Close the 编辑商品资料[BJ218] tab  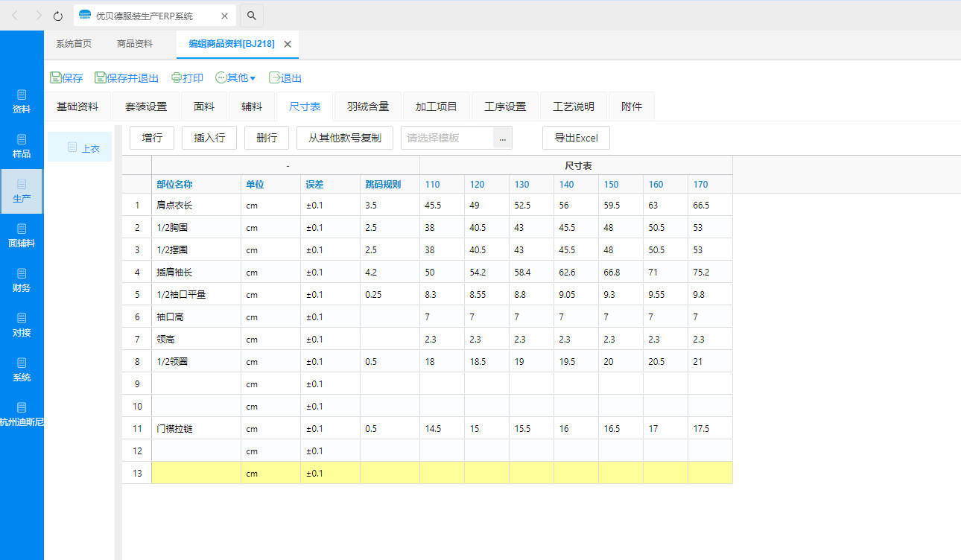pyautogui.click(x=288, y=44)
